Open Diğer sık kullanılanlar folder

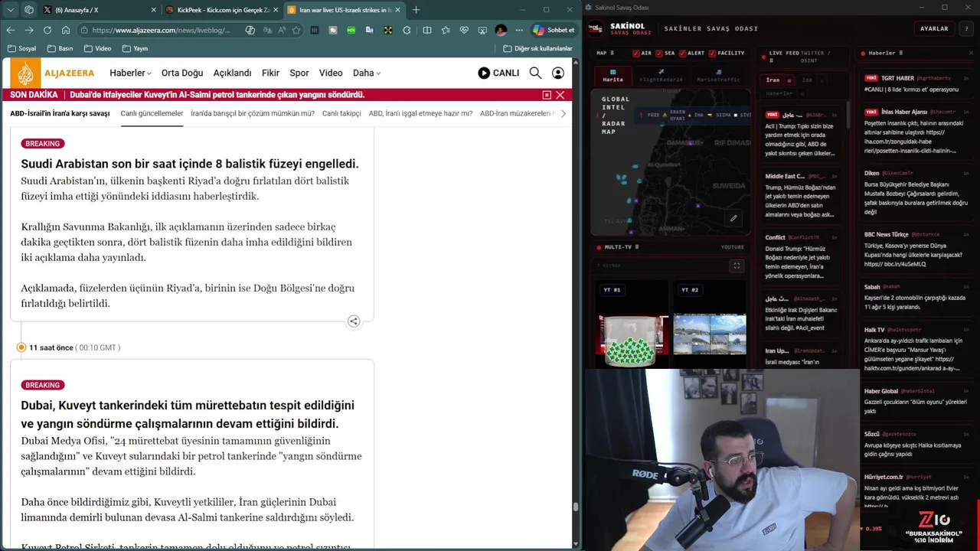click(538, 48)
